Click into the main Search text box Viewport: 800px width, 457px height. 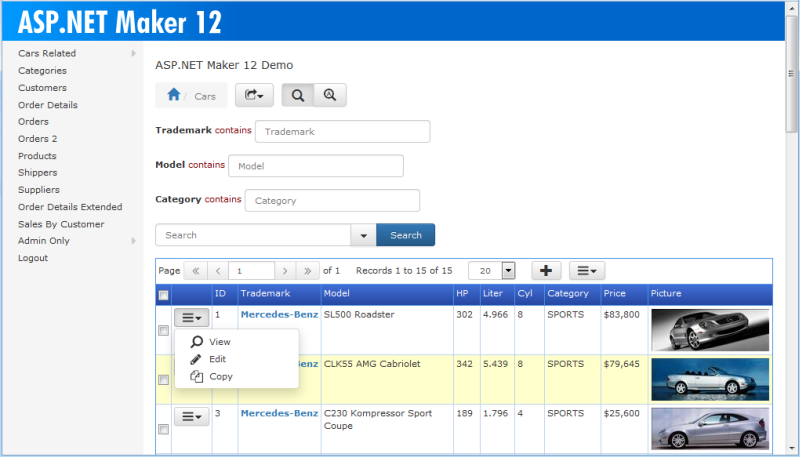point(253,235)
